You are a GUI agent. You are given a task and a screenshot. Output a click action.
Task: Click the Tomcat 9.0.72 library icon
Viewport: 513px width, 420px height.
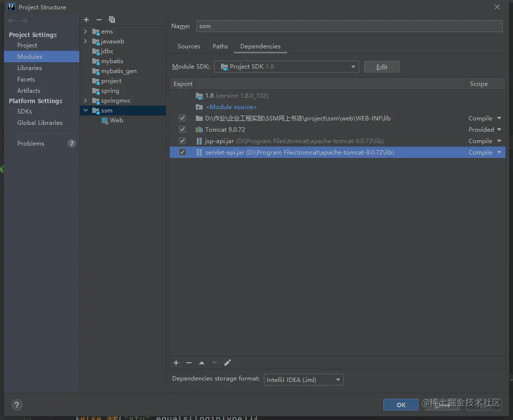tap(199, 130)
